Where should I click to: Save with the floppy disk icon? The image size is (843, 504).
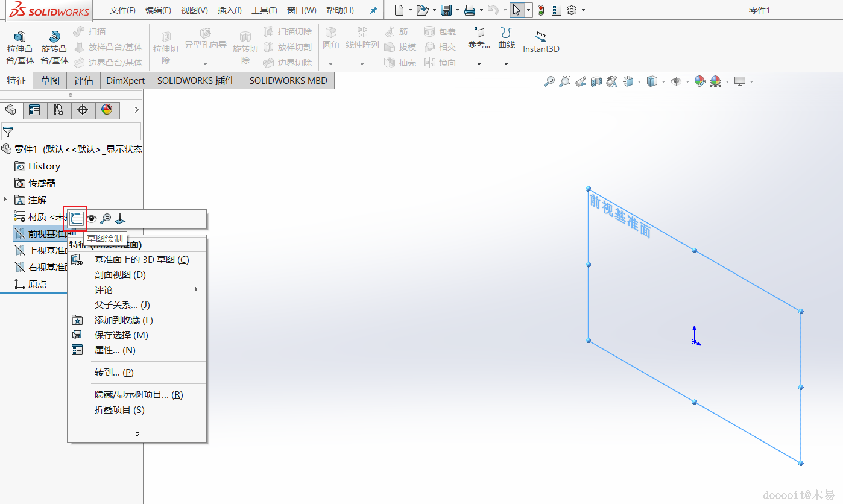(x=446, y=10)
